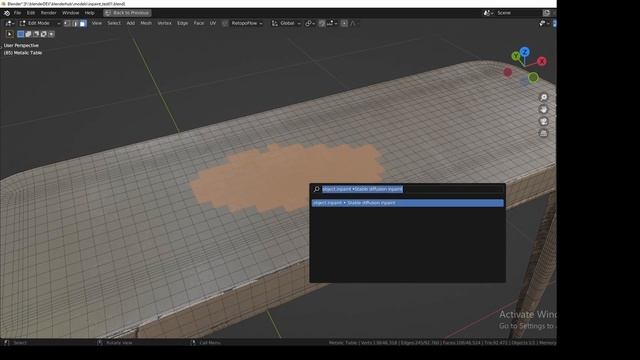
Task: Click the User Perspective label
Action: coord(21,46)
